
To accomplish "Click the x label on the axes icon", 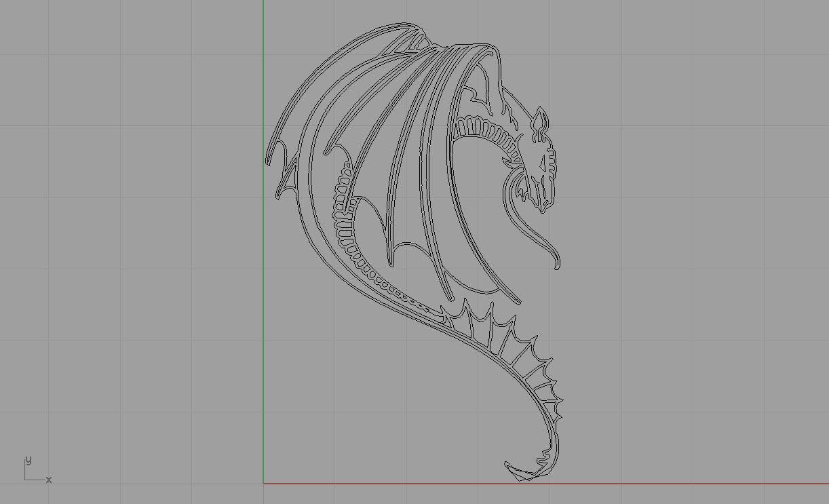I will pyautogui.click(x=49, y=480).
